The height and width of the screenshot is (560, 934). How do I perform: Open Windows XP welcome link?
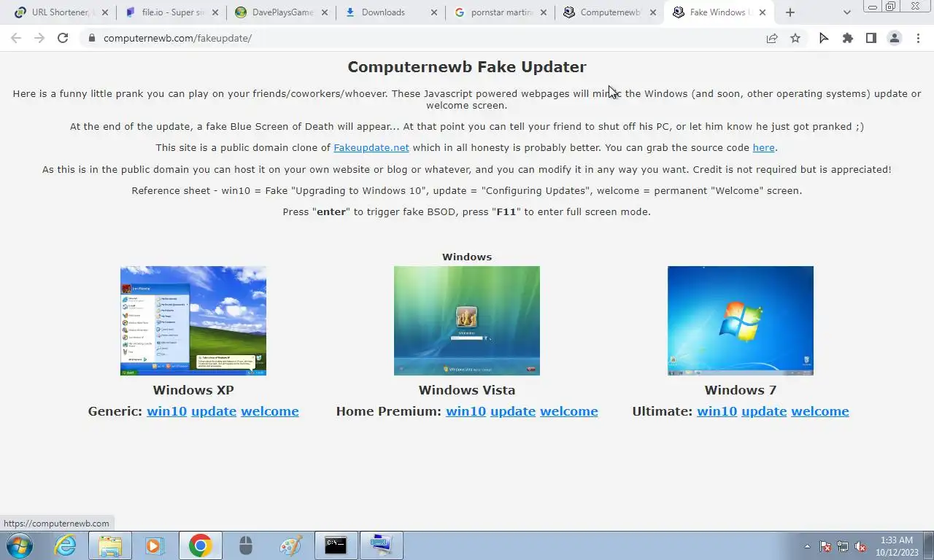pyautogui.click(x=270, y=411)
